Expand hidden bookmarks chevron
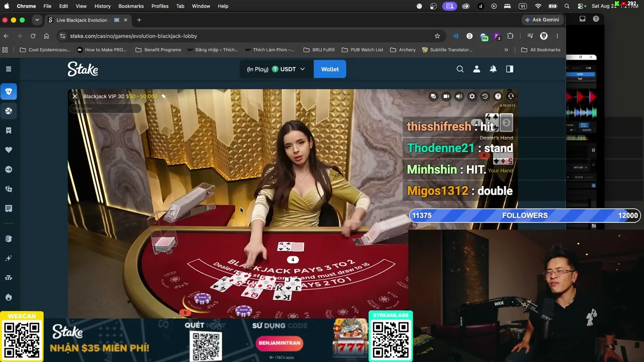This screenshot has height=362, width=644. (506, 50)
